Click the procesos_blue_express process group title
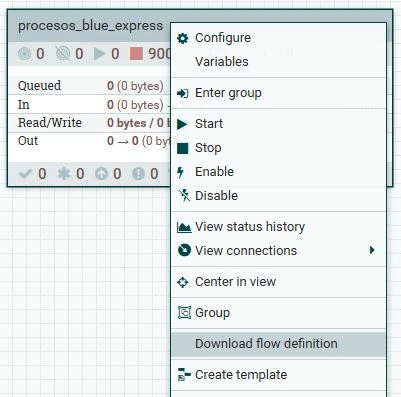This screenshot has width=401, height=397. [90, 26]
